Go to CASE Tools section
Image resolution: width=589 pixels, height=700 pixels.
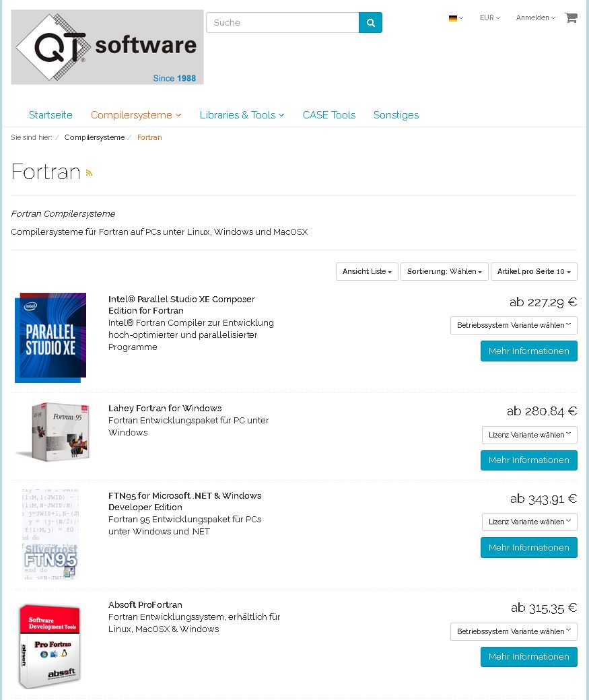coord(329,115)
